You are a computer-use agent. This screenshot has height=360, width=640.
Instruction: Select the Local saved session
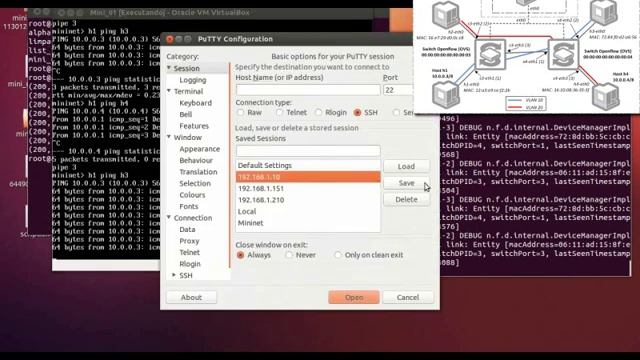coord(308,211)
